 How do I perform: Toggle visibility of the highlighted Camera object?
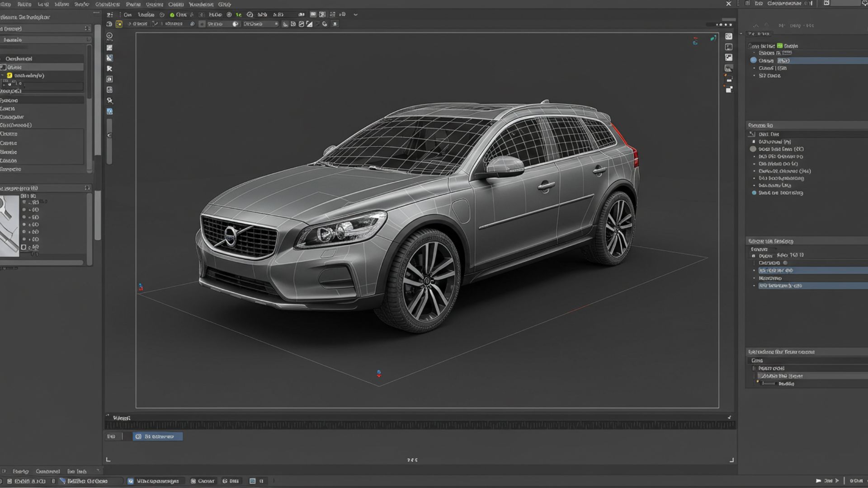tap(753, 61)
